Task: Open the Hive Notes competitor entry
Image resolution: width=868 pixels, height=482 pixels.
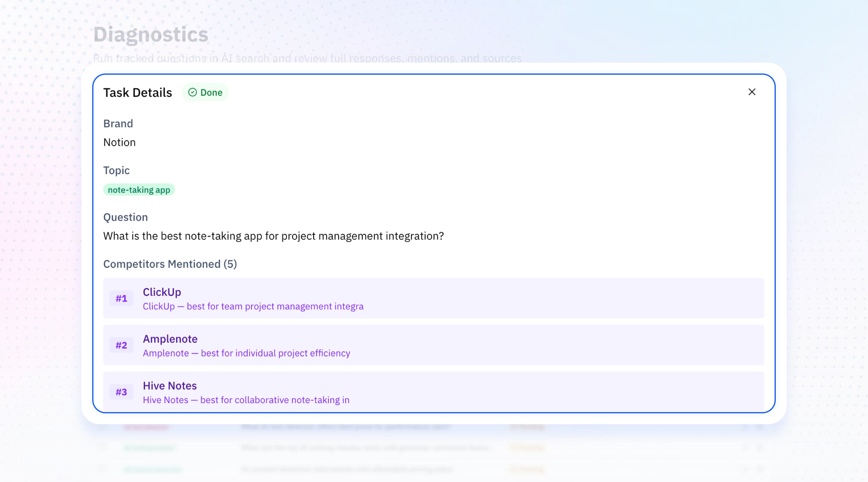Action: 433,392
